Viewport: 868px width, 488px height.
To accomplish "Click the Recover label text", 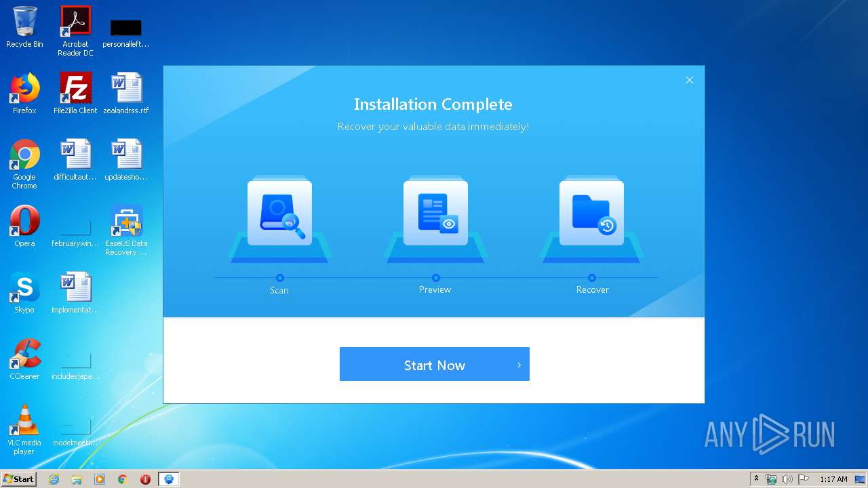I will click(592, 289).
